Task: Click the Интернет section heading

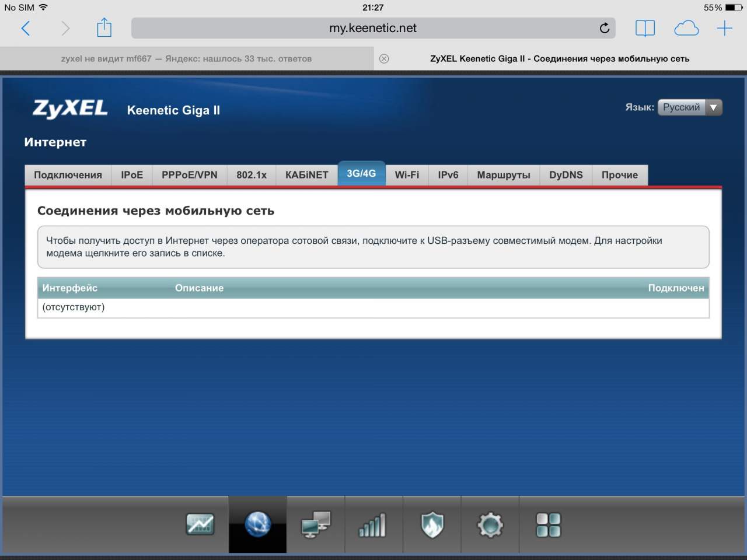Action: click(55, 142)
